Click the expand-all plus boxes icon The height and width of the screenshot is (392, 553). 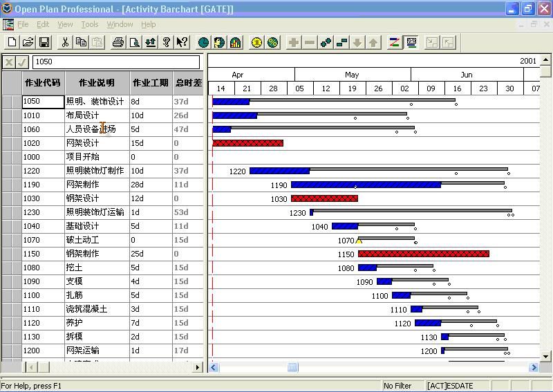(x=326, y=43)
